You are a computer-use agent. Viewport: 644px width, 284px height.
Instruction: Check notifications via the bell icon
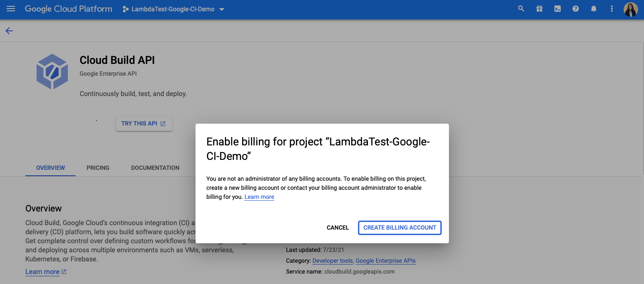(593, 9)
